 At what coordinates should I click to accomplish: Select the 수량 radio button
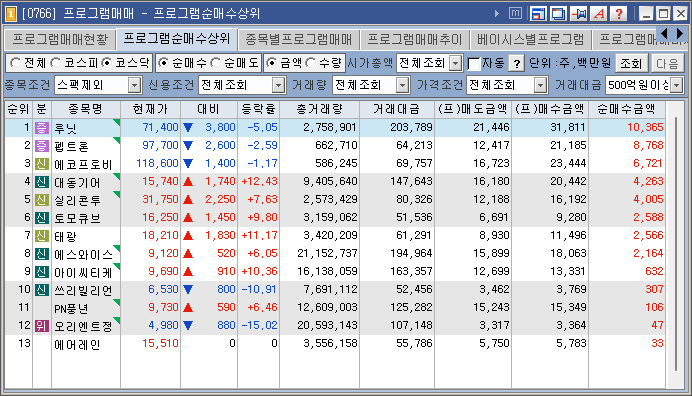point(311,63)
